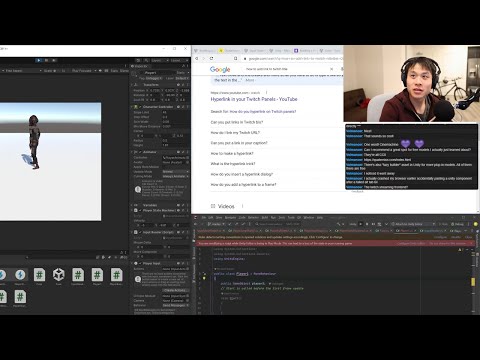Toggle the Animator component enabled checkbox
The height and width of the screenshot is (360, 480).
pos(140,152)
